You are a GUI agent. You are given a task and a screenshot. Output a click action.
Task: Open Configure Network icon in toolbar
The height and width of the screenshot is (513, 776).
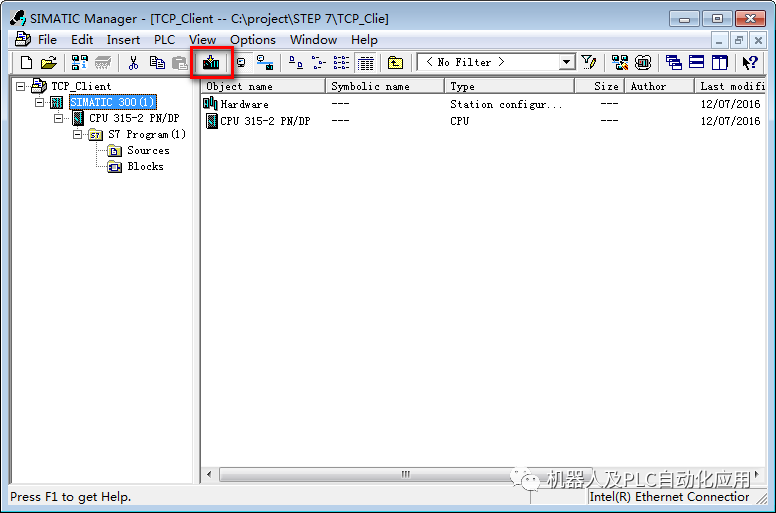pyautogui.click(x=620, y=62)
